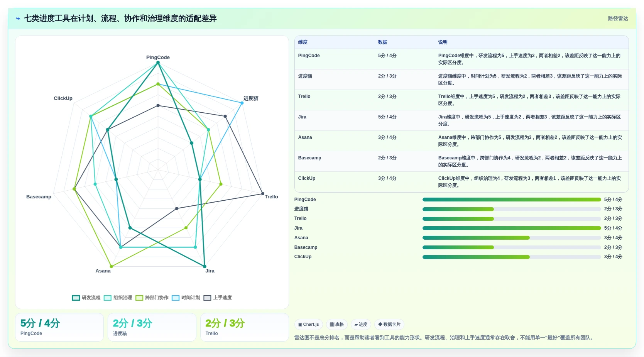Click the chart title 七类进度工具…适配差异
This screenshot has width=644, height=357.
point(120,19)
